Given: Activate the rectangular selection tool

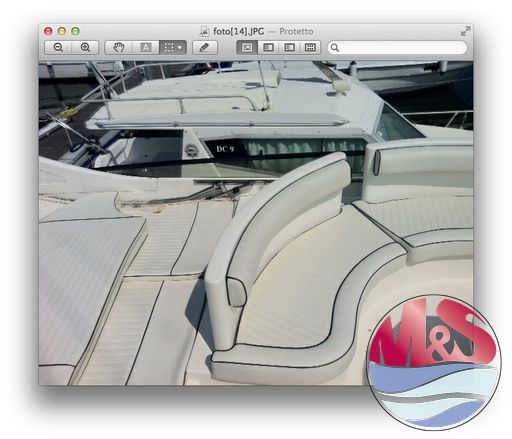Looking at the screenshot, I should 169,47.
